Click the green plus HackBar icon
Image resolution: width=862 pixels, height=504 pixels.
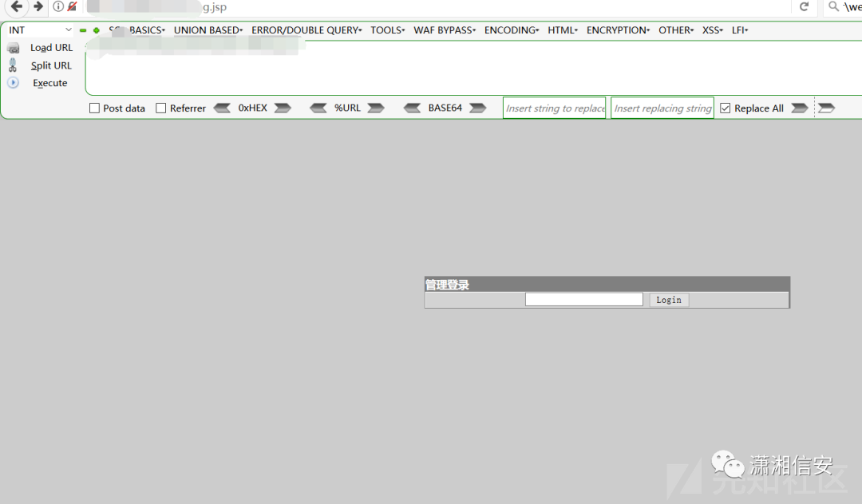97,30
